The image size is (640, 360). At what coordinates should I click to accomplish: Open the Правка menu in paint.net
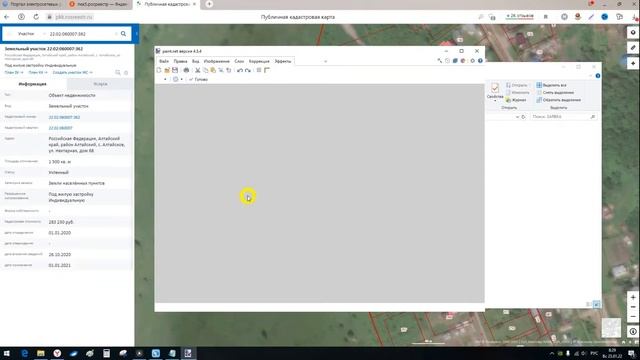click(180, 61)
